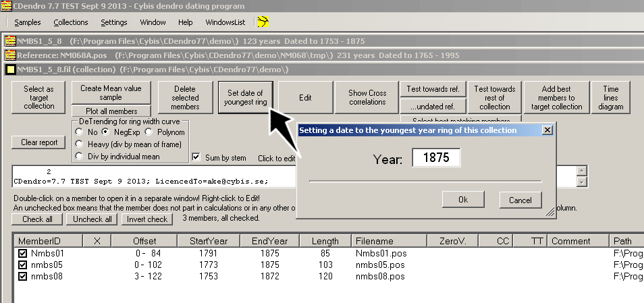
Task: Click Test towards ref. button
Action: (x=433, y=89)
